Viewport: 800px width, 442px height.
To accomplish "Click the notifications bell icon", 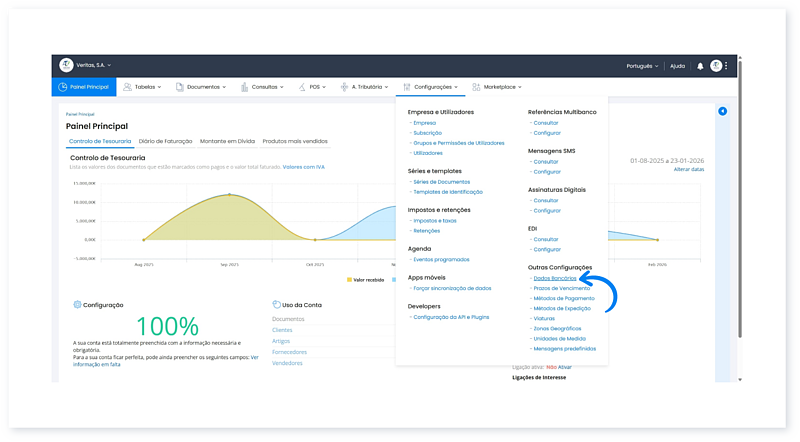I will pos(700,66).
